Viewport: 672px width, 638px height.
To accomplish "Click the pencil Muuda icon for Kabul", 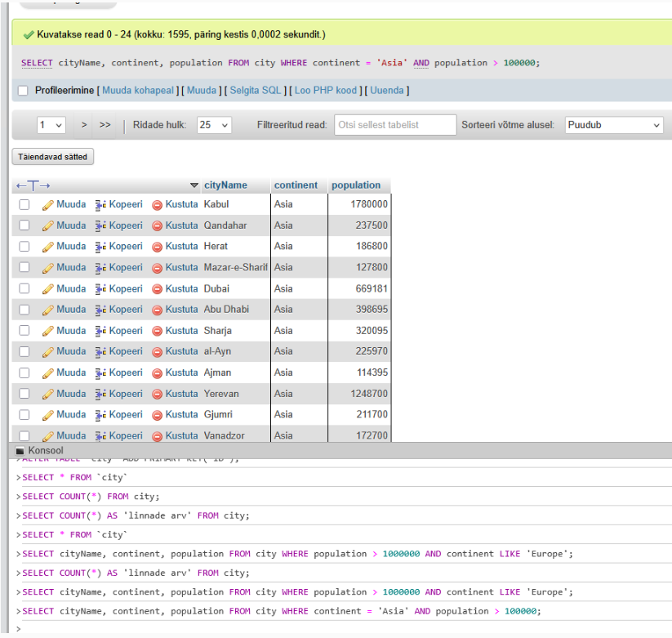I will 48,204.
